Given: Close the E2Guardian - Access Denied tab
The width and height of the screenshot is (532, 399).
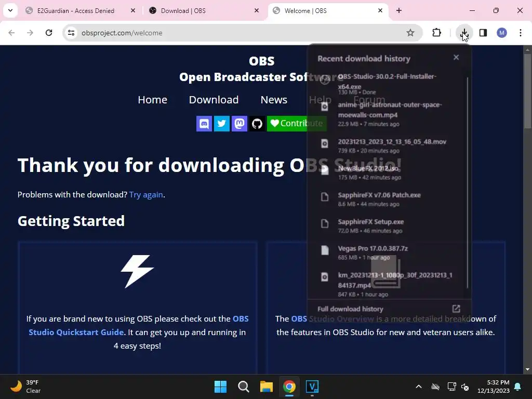Looking at the screenshot, I should [x=133, y=10].
